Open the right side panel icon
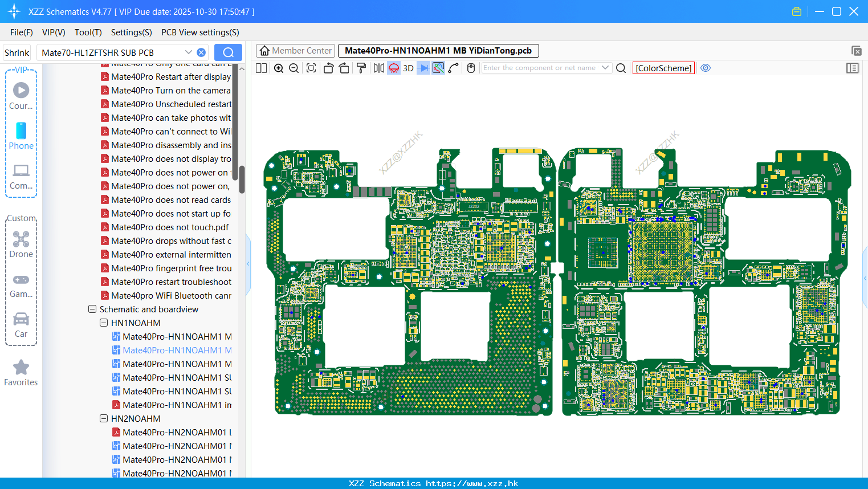The image size is (868, 489). tap(853, 68)
